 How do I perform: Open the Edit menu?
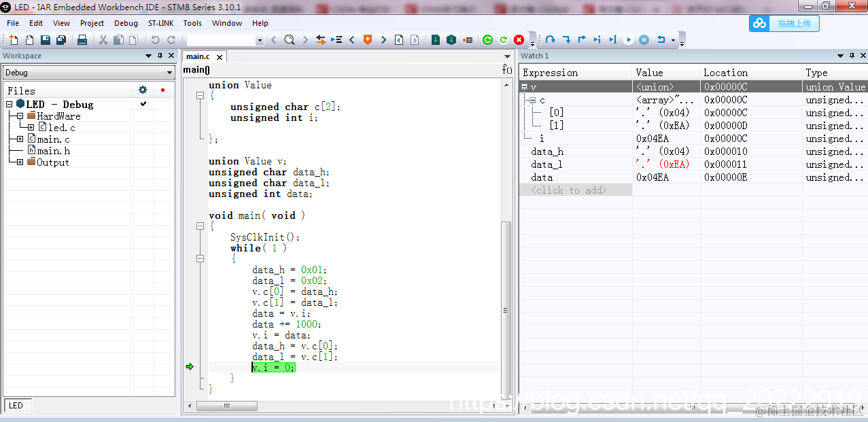click(36, 23)
